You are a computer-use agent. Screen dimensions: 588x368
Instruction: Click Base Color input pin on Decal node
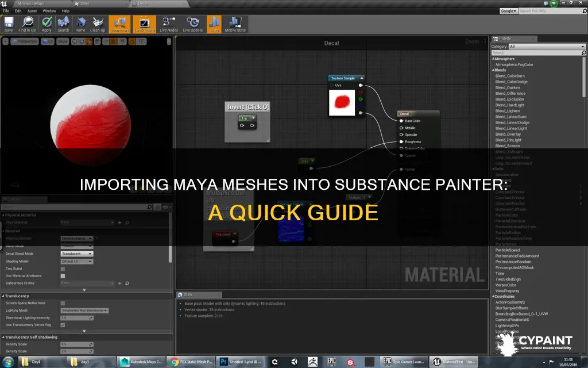click(x=401, y=121)
